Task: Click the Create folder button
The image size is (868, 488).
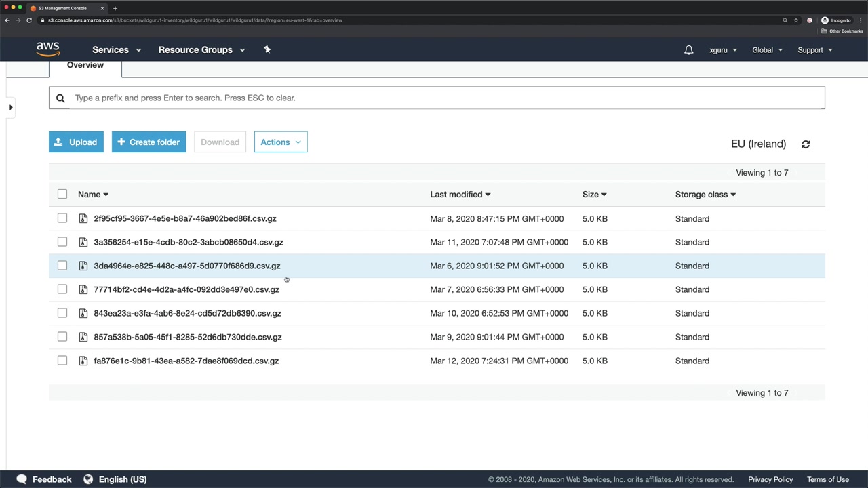Action: click(149, 142)
